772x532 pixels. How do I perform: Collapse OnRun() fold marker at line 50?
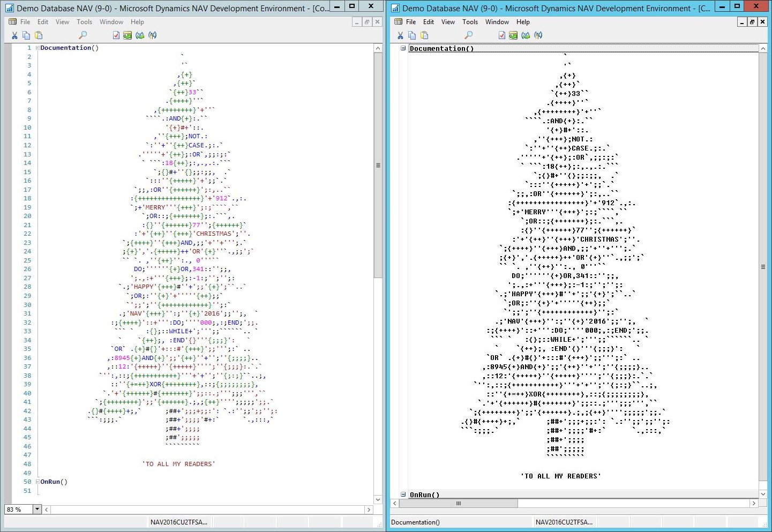(x=37, y=482)
